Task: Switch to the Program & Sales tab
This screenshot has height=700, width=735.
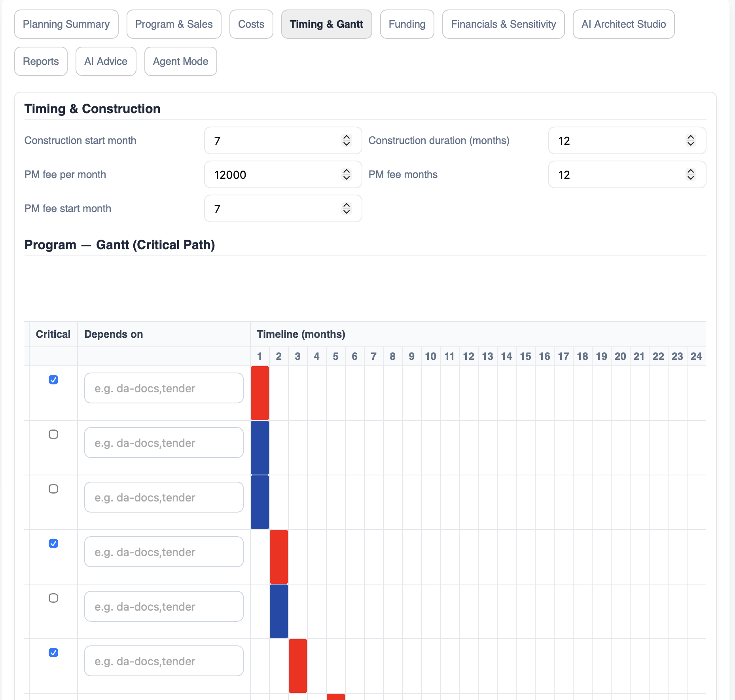Action: (x=174, y=24)
